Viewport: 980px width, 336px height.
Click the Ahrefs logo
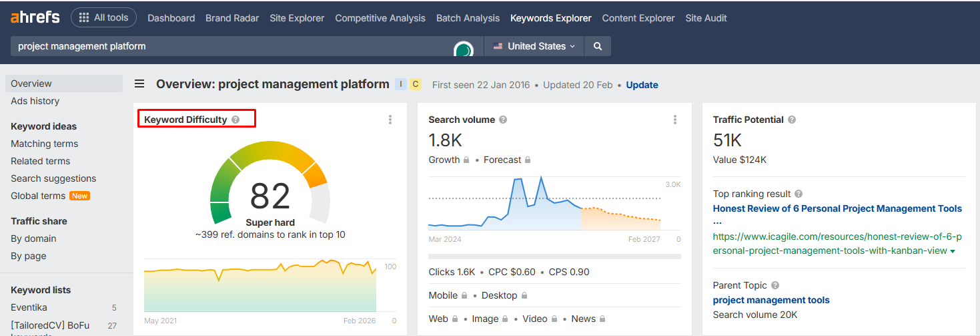(35, 17)
